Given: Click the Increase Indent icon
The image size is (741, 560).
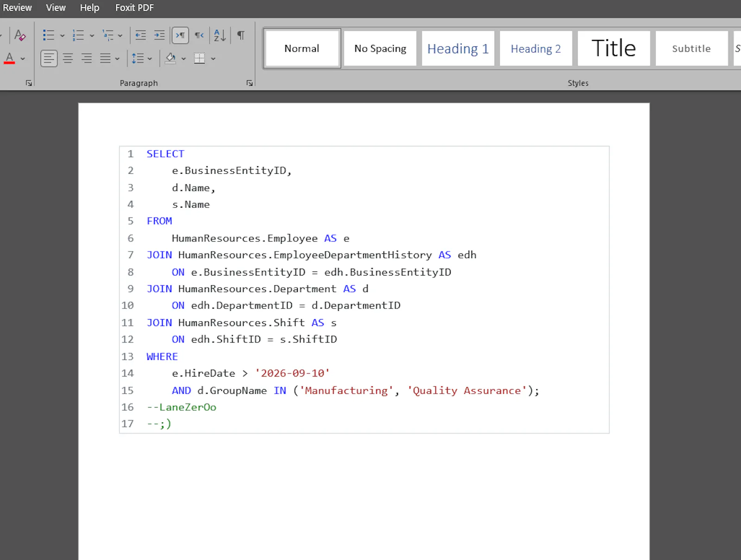Looking at the screenshot, I should [x=159, y=35].
